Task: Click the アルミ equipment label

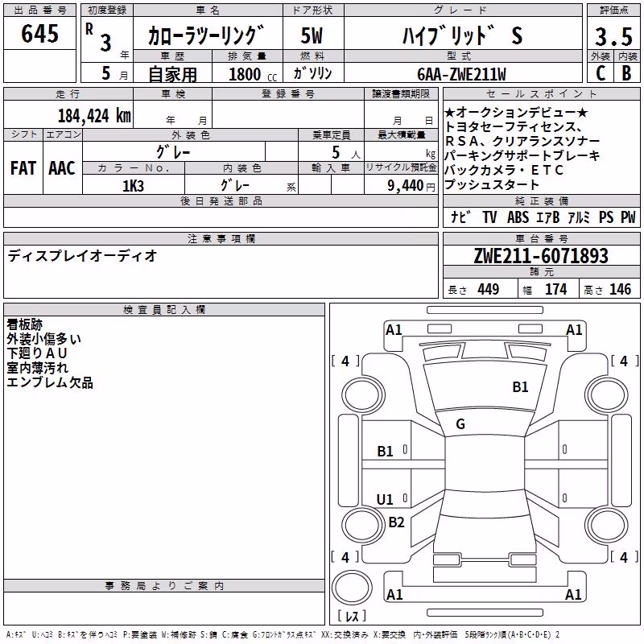Action: [x=579, y=217]
